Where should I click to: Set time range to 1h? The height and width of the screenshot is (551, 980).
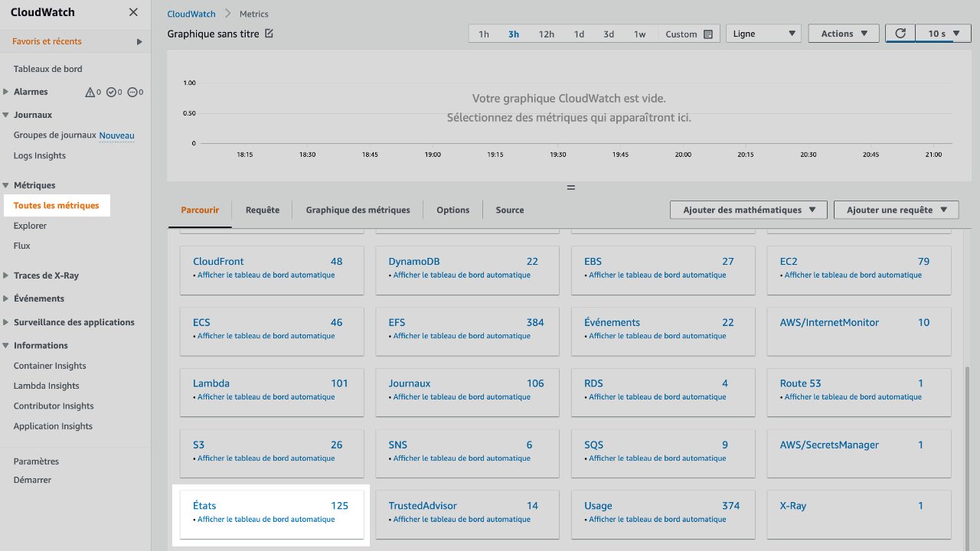pyautogui.click(x=484, y=34)
